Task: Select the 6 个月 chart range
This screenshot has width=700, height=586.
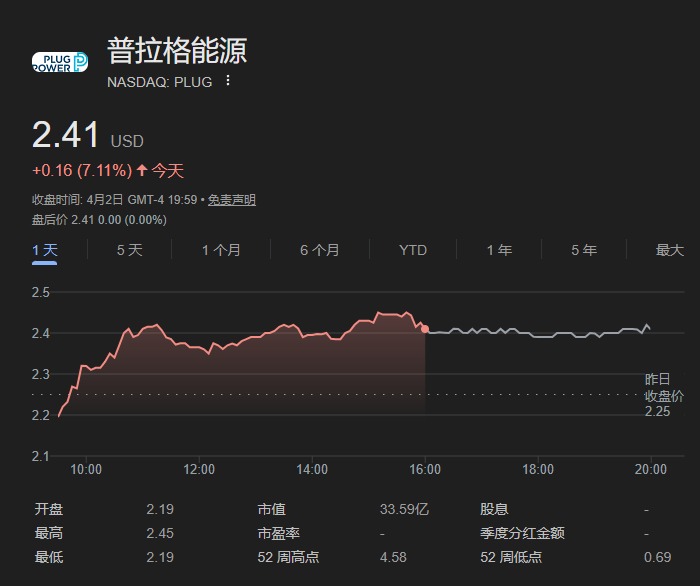Action: pyautogui.click(x=319, y=250)
